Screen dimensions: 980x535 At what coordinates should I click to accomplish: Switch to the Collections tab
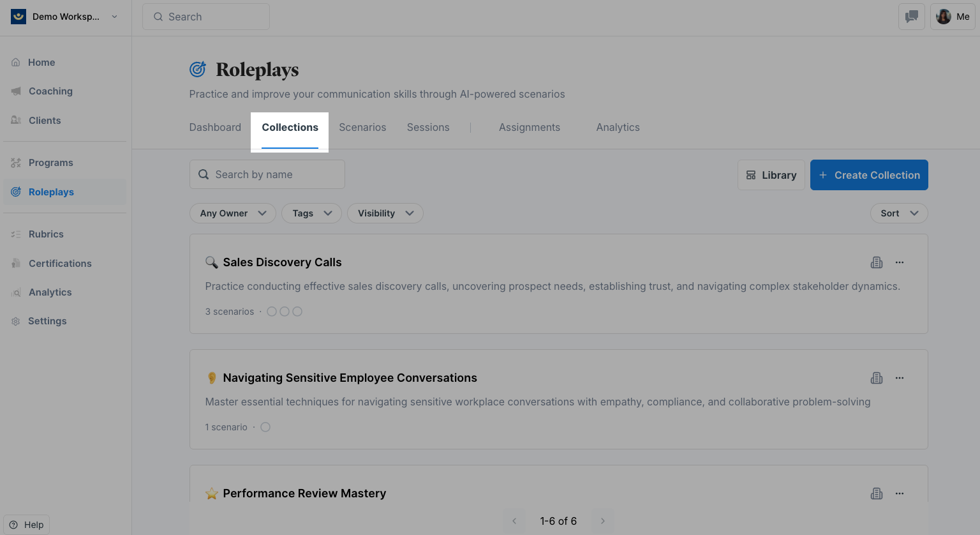coord(290,128)
